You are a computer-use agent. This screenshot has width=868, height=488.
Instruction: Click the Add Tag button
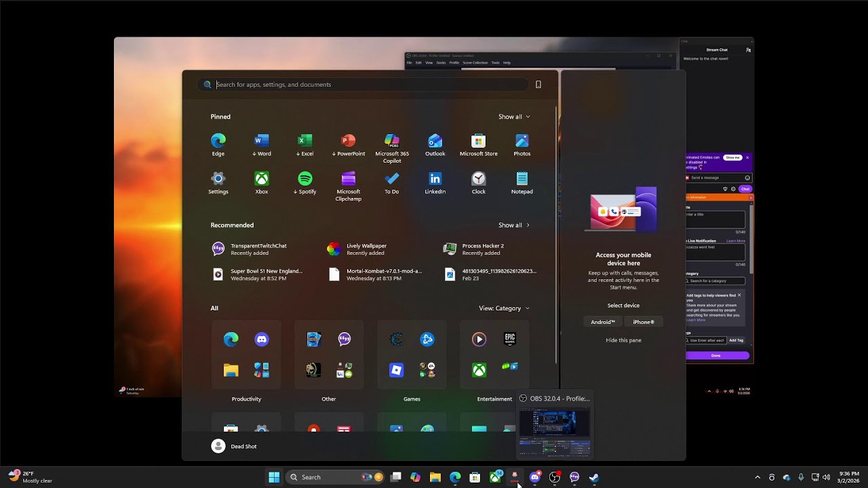pos(736,340)
